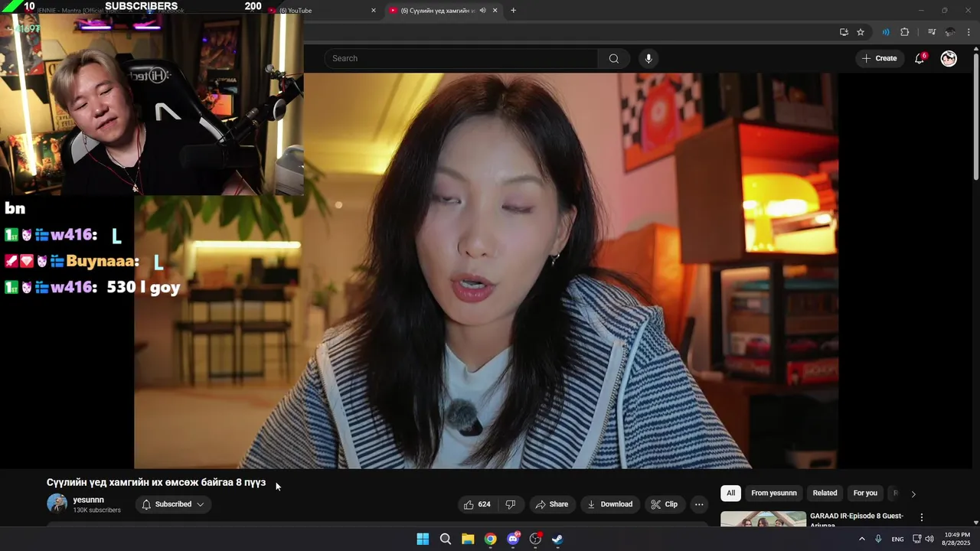Focus the YouTube search field
This screenshot has width=980, height=551.
pyautogui.click(x=461, y=58)
